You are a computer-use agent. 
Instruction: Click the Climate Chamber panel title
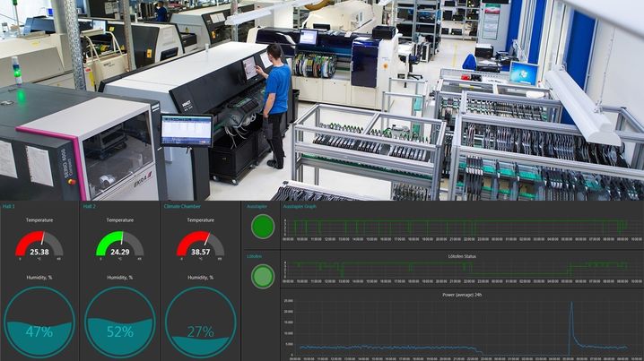pyautogui.click(x=182, y=206)
